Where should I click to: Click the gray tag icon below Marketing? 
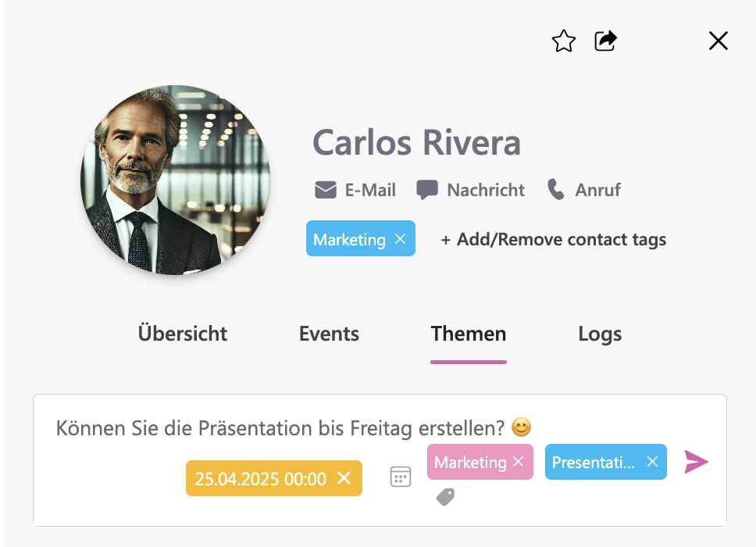tap(445, 497)
